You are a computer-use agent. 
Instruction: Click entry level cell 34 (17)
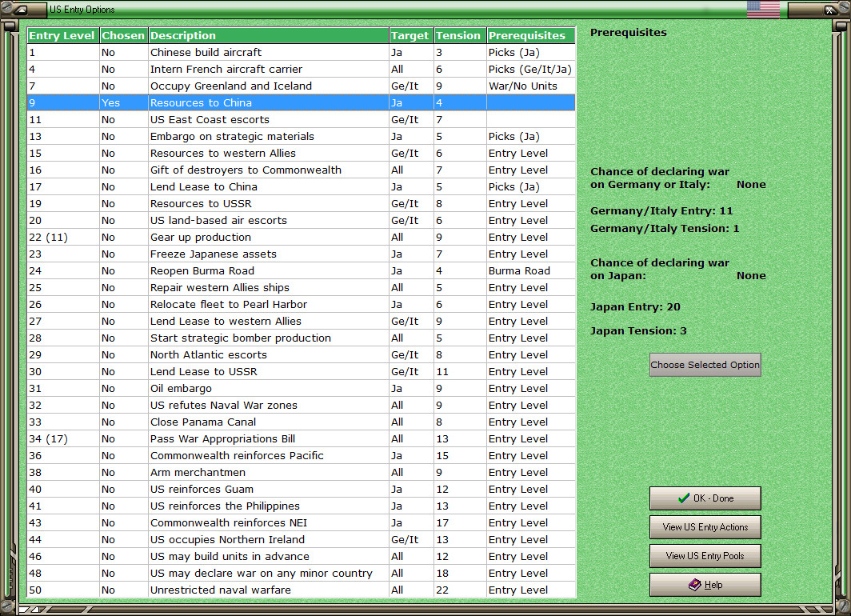click(63, 440)
